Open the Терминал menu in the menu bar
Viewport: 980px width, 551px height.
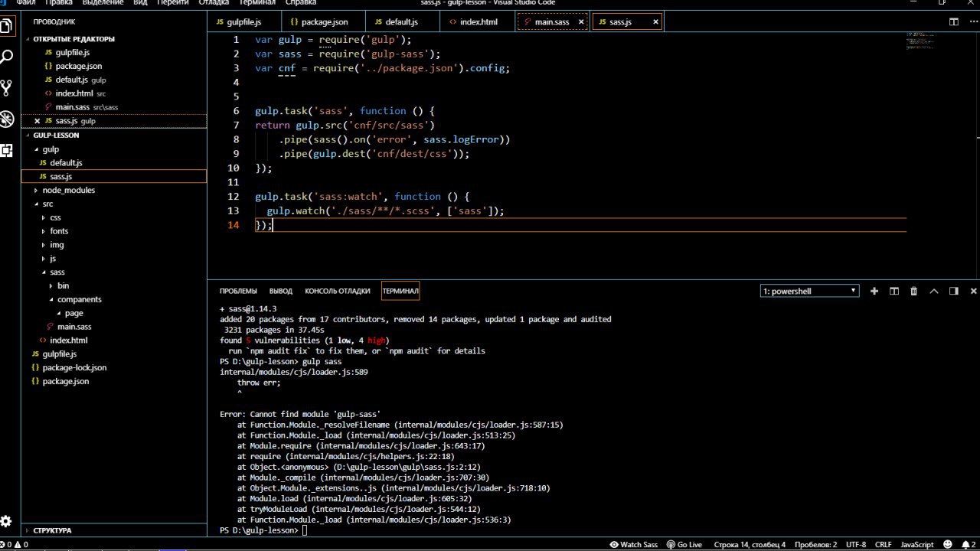tap(257, 3)
